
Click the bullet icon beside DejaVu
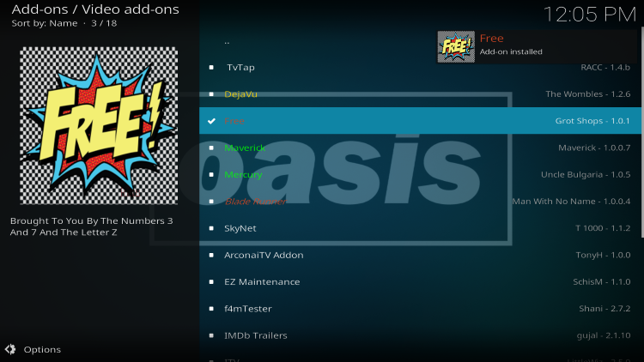click(211, 94)
